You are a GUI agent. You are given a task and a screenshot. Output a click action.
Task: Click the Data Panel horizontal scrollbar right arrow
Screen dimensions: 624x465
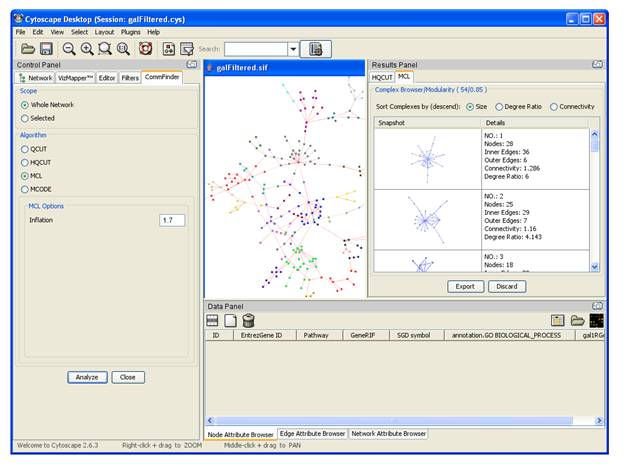[x=599, y=420]
